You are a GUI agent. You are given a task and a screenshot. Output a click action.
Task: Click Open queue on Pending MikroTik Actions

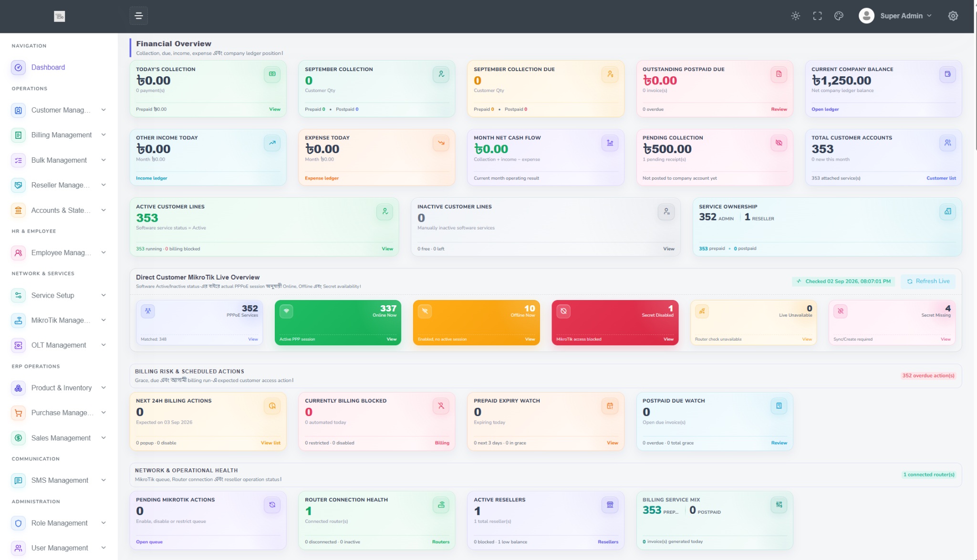tap(149, 542)
